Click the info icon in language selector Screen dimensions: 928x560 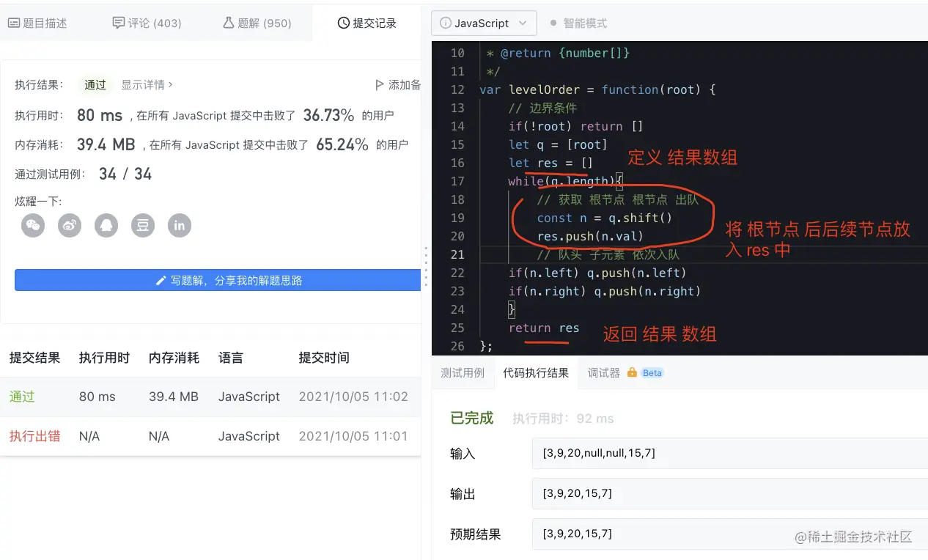click(x=445, y=23)
